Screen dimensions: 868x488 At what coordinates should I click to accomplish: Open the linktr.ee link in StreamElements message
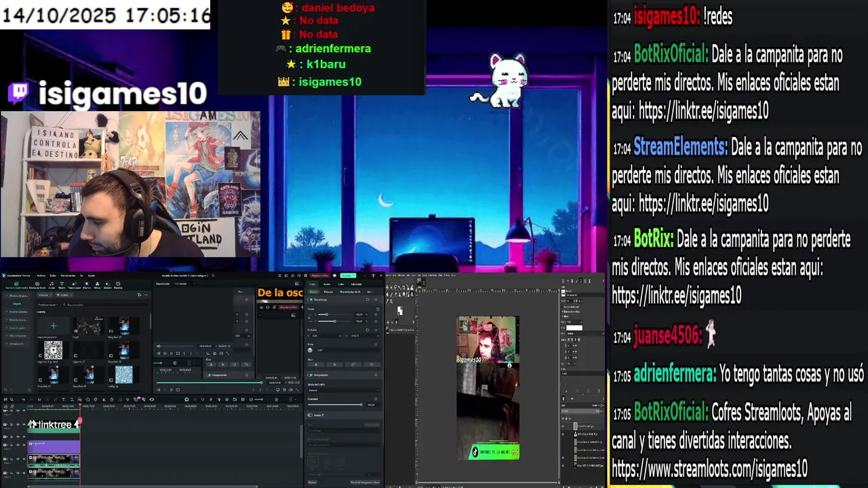click(704, 203)
